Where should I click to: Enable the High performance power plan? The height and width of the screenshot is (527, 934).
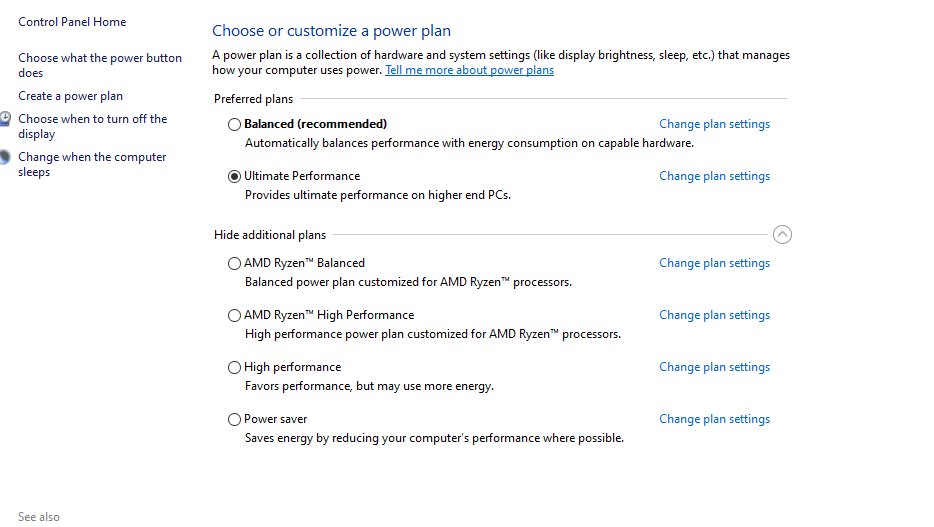click(x=234, y=367)
